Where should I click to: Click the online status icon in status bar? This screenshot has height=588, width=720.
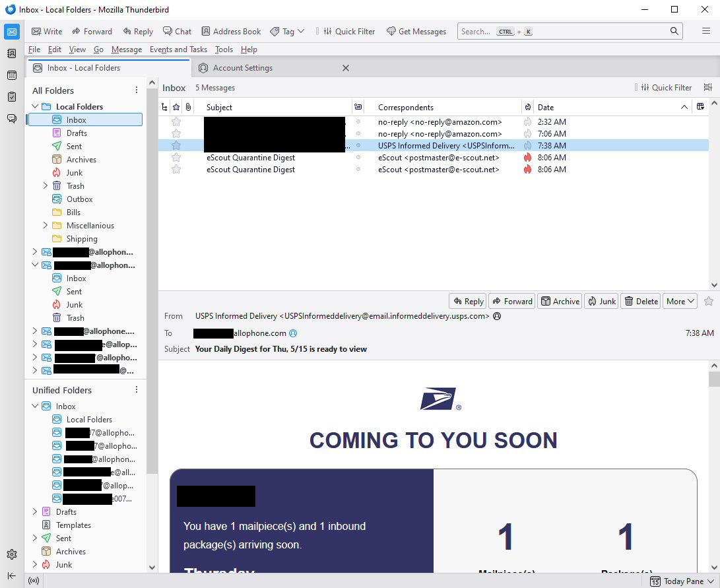pyautogui.click(x=34, y=581)
